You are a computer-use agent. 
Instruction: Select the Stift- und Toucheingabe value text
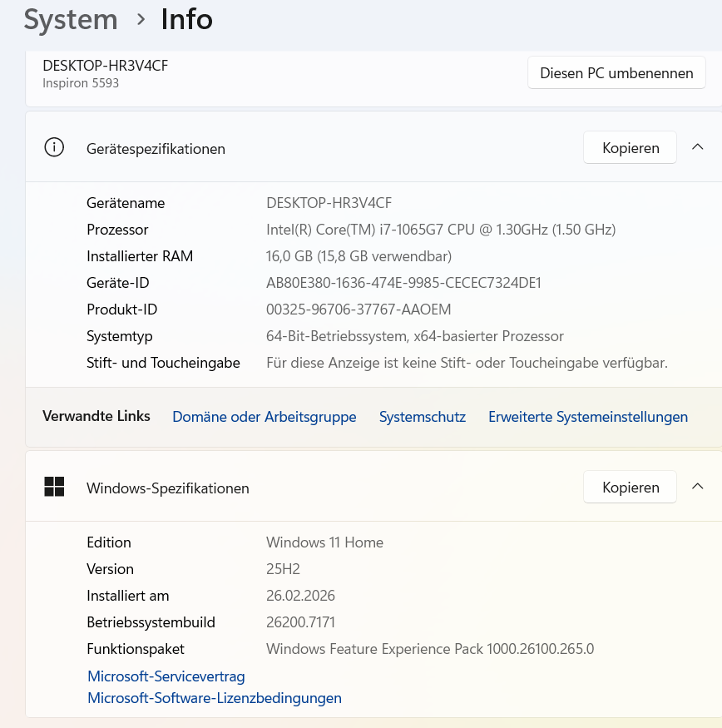click(467, 363)
